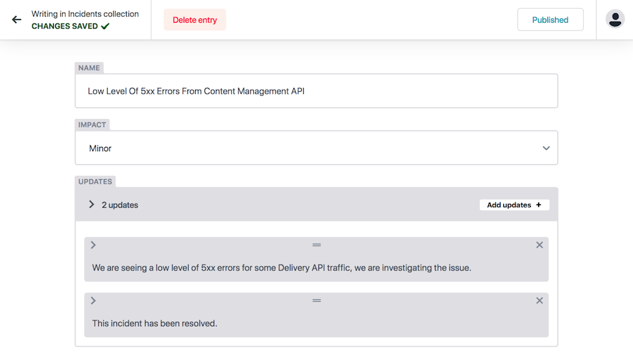Click the Delete entry button
This screenshot has height=364, width=633.
click(x=195, y=20)
